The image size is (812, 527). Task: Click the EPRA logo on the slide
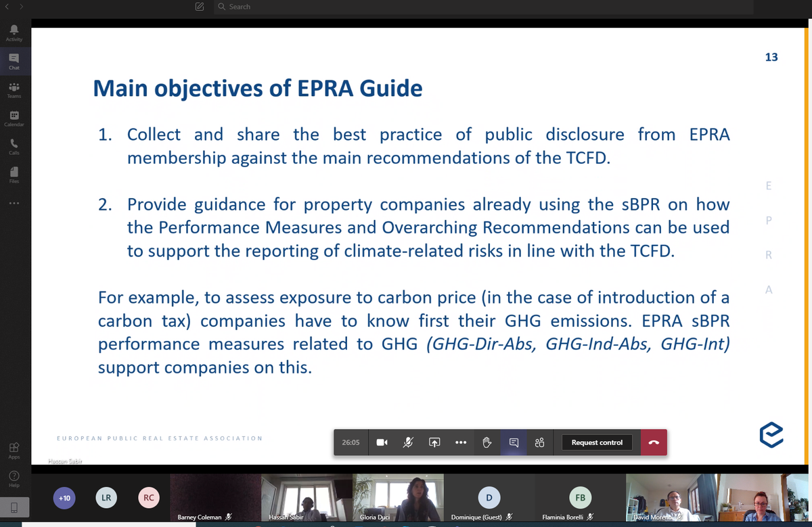tap(771, 436)
